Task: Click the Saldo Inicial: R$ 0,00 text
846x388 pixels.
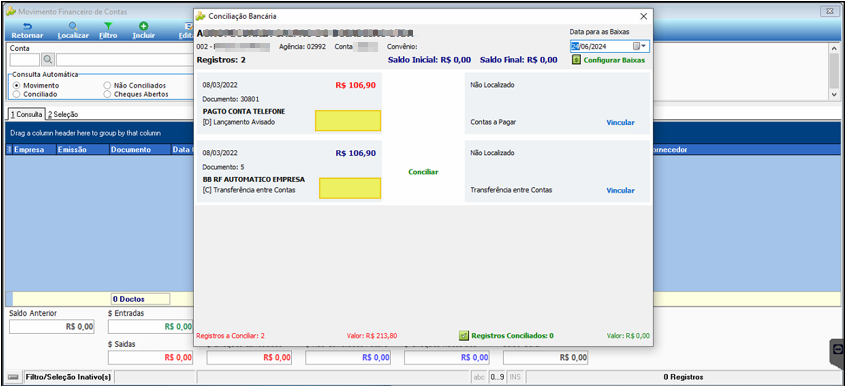Action: coord(429,60)
